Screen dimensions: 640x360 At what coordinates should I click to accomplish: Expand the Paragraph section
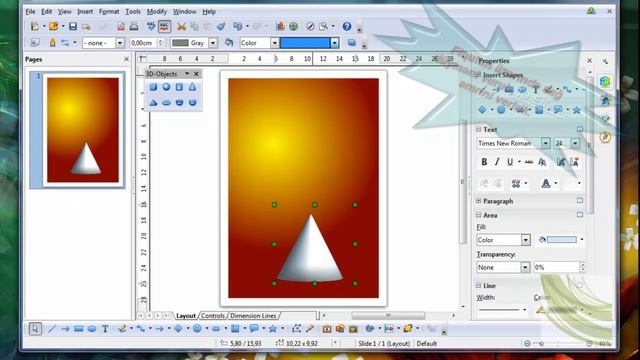pos(478,201)
